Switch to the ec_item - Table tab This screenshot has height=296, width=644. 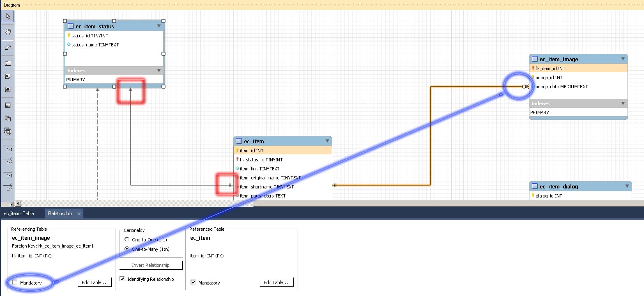pyautogui.click(x=19, y=213)
